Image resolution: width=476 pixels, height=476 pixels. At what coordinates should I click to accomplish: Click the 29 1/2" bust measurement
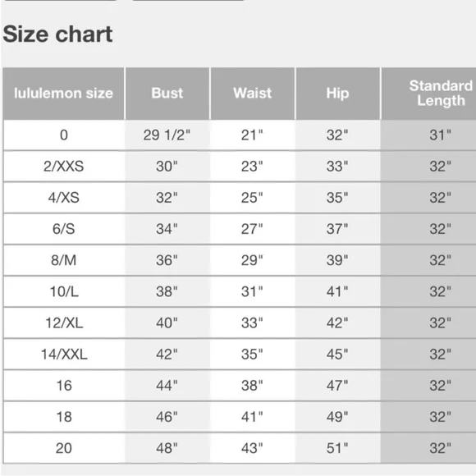tap(167, 135)
